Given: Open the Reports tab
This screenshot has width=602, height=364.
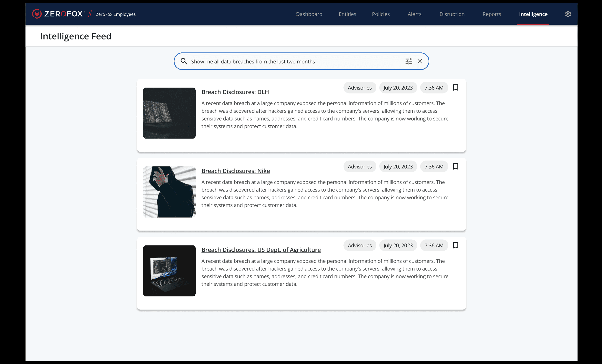Looking at the screenshot, I should coord(492,14).
